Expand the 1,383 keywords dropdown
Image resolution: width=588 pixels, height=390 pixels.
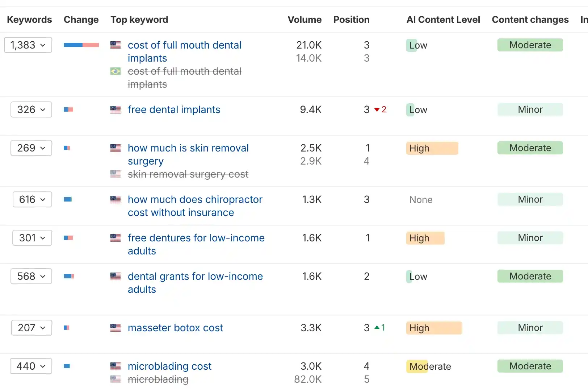[x=28, y=45]
